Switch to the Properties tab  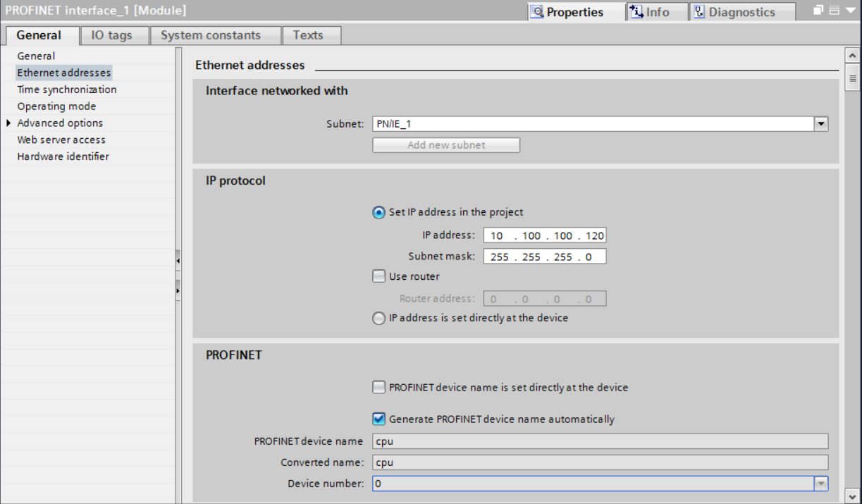click(x=575, y=11)
